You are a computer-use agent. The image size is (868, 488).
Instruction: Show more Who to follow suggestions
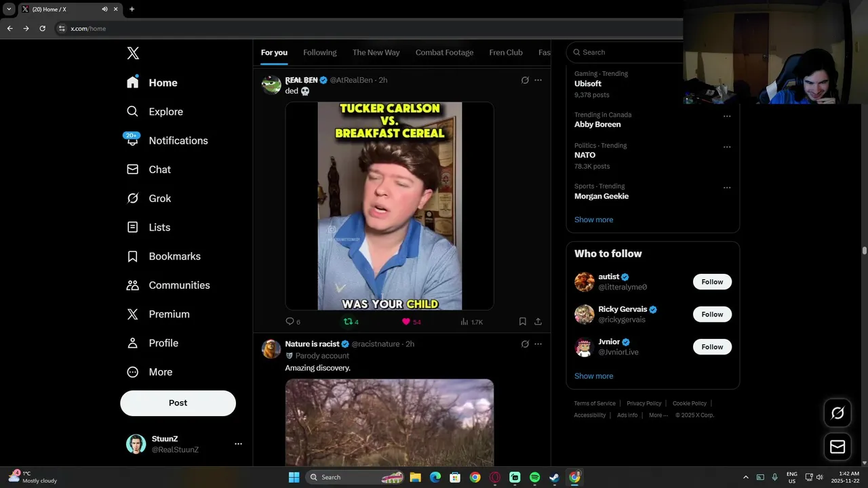point(593,376)
